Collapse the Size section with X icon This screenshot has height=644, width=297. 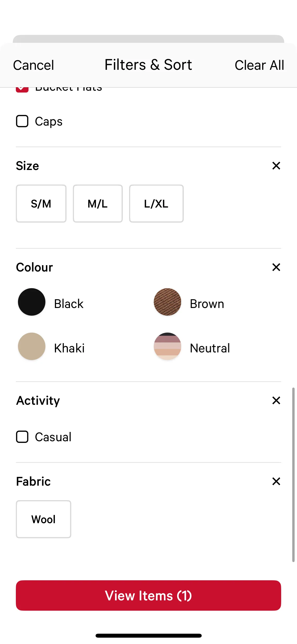pyautogui.click(x=276, y=166)
